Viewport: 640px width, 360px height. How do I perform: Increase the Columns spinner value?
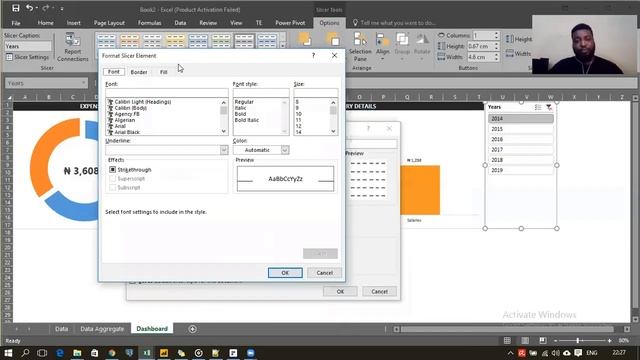click(496, 33)
